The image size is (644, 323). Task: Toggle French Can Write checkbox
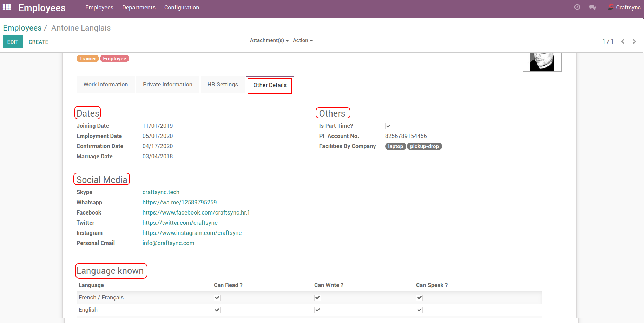click(x=317, y=298)
